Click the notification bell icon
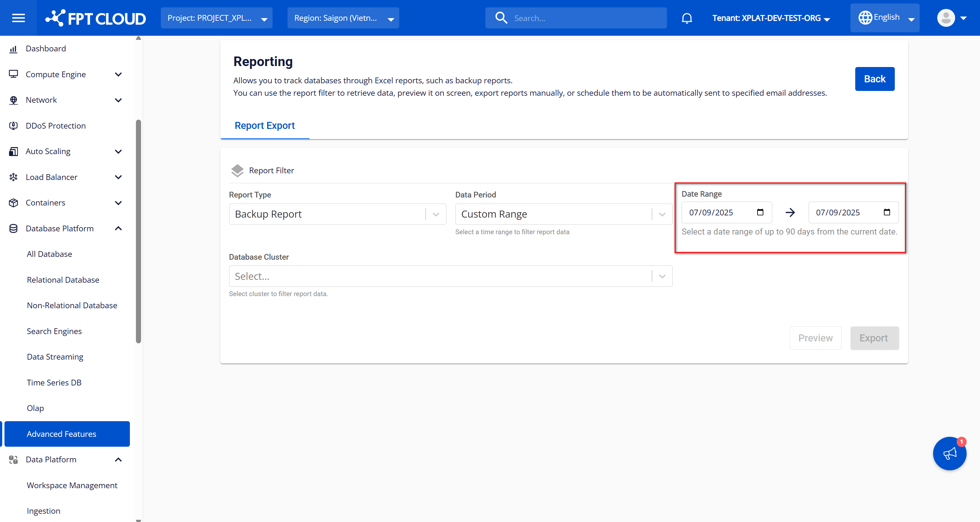 coord(687,18)
